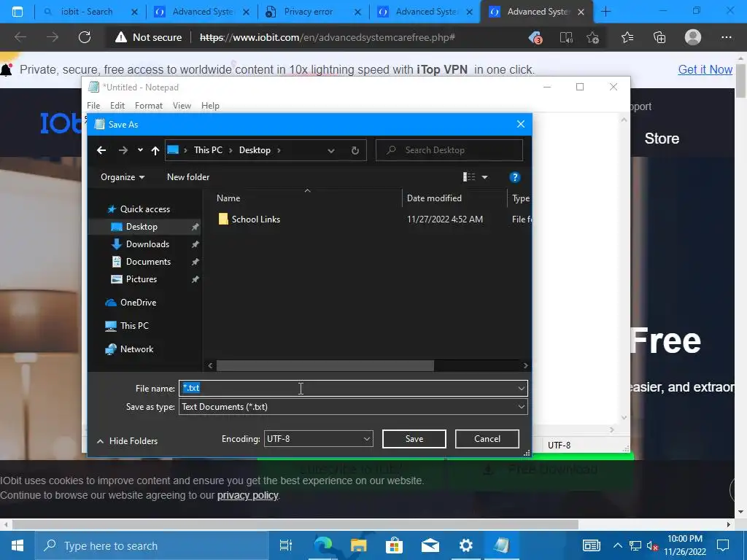Viewport: 747px width, 560px height.
Task: Click the Cancel button
Action: click(487, 438)
